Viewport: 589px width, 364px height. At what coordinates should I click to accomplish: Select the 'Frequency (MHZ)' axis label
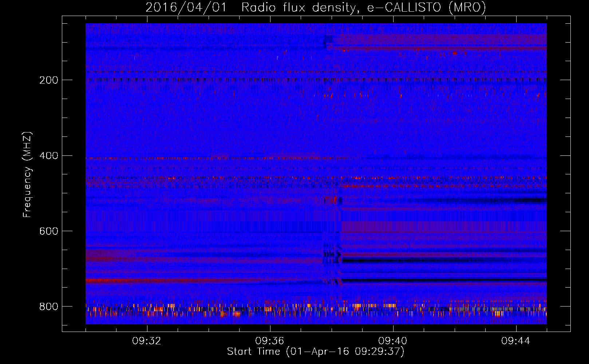tap(27, 174)
